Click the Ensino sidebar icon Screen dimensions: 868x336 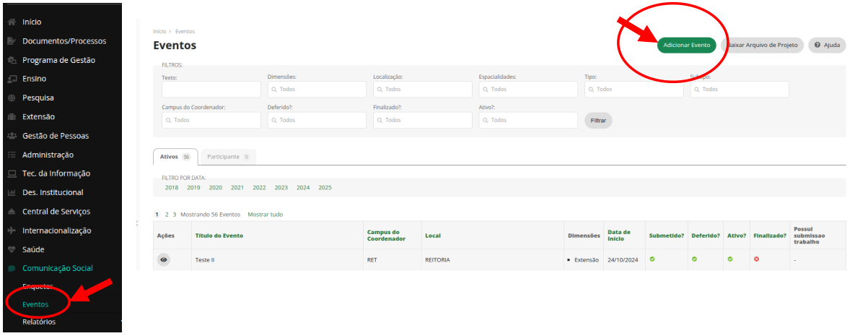tap(12, 79)
